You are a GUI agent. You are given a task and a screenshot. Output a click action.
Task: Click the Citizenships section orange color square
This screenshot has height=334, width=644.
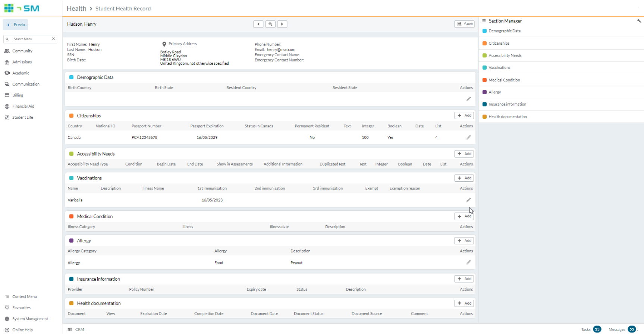[x=71, y=116]
